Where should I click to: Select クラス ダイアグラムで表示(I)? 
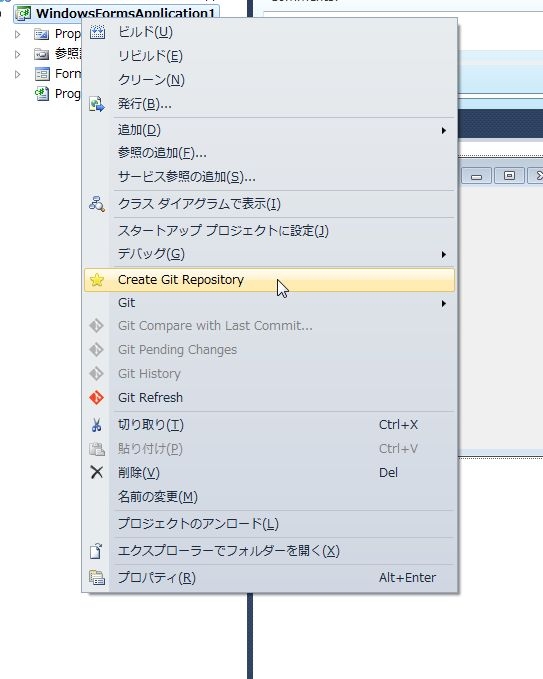[269, 204]
